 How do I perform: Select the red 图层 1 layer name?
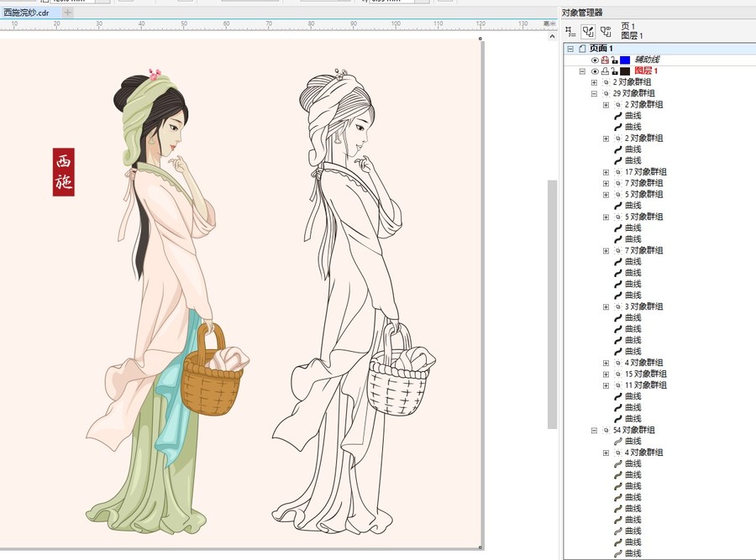point(646,71)
